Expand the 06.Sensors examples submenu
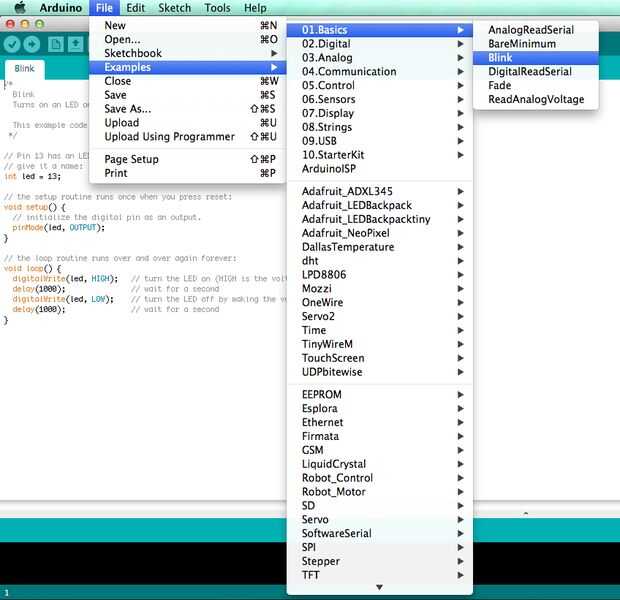The height and width of the screenshot is (600, 620). [x=379, y=99]
